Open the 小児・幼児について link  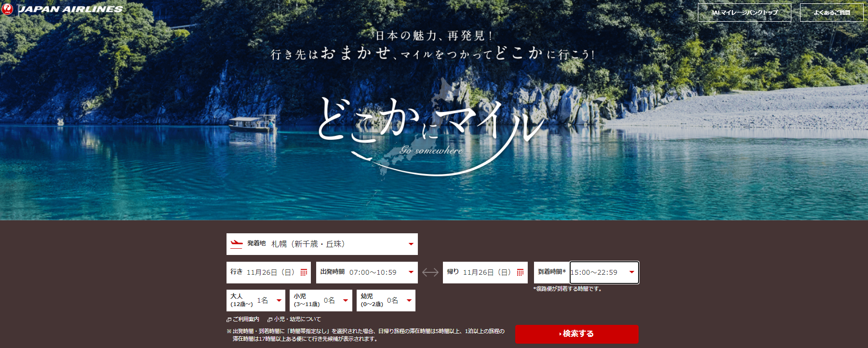pyautogui.click(x=297, y=319)
